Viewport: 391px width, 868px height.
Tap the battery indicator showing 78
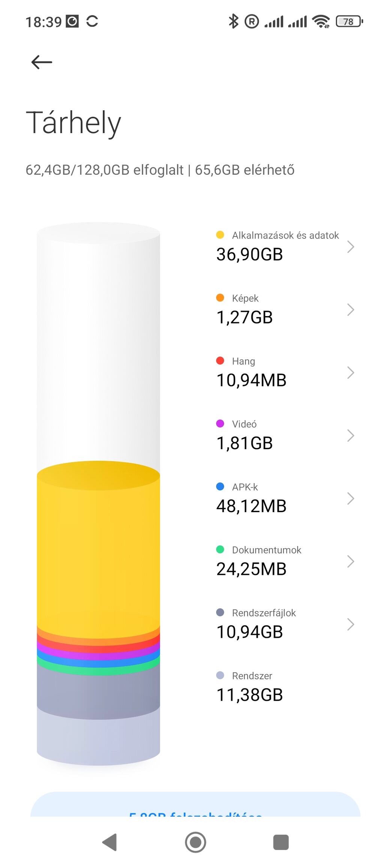point(349,21)
